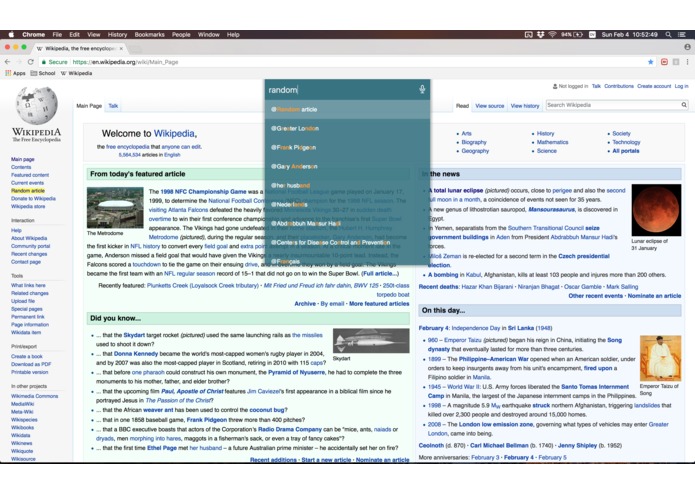Switch to the Talk tab
The image size is (695, 494).
(x=113, y=106)
